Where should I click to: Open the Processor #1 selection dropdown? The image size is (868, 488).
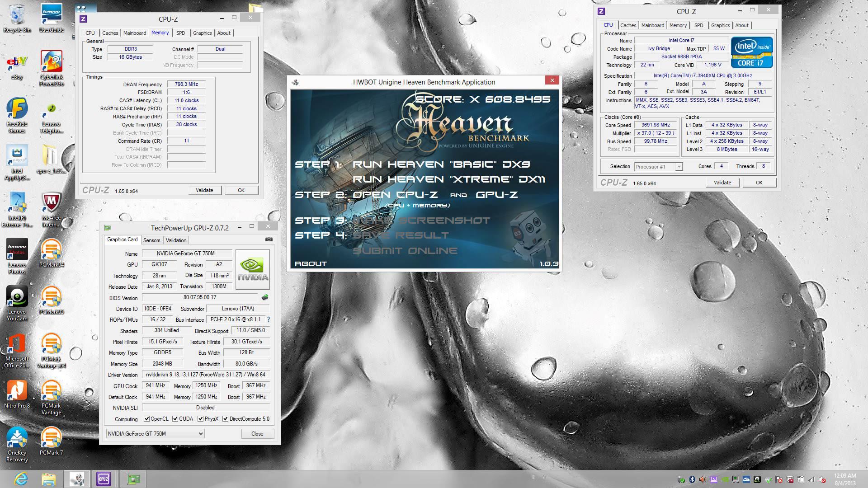click(x=658, y=167)
